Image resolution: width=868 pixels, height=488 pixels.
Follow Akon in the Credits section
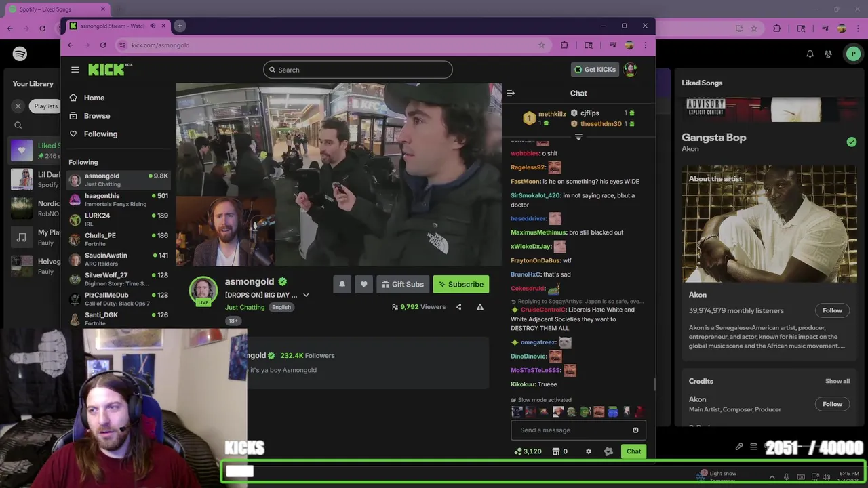pyautogui.click(x=832, y=405)
